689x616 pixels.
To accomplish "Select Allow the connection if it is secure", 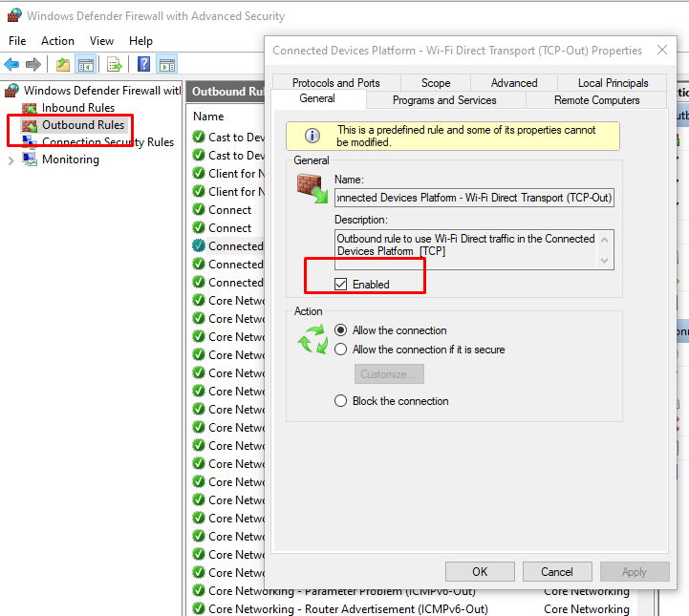I will tap(340, 350).
